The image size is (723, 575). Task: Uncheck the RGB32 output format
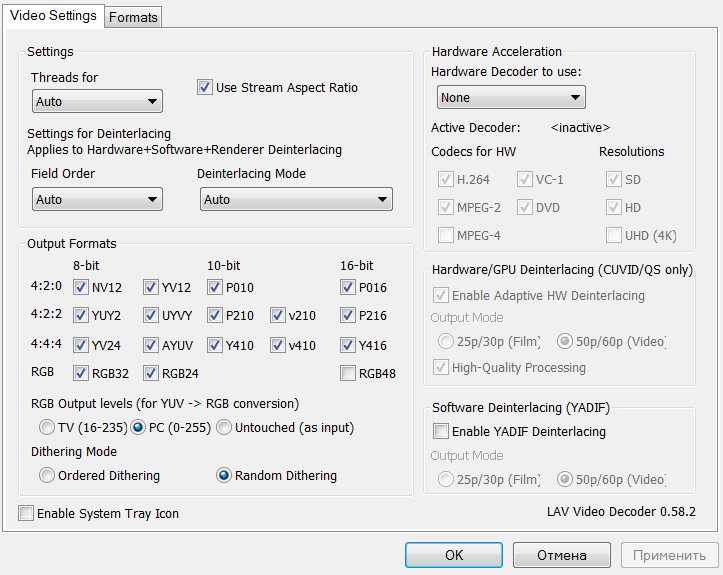pyautogui.click(x=82, y=374)
